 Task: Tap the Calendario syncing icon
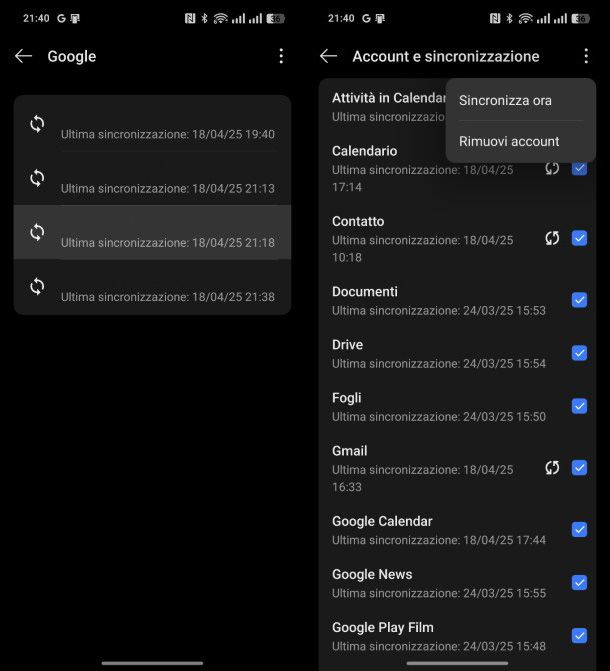click(552, 168)
